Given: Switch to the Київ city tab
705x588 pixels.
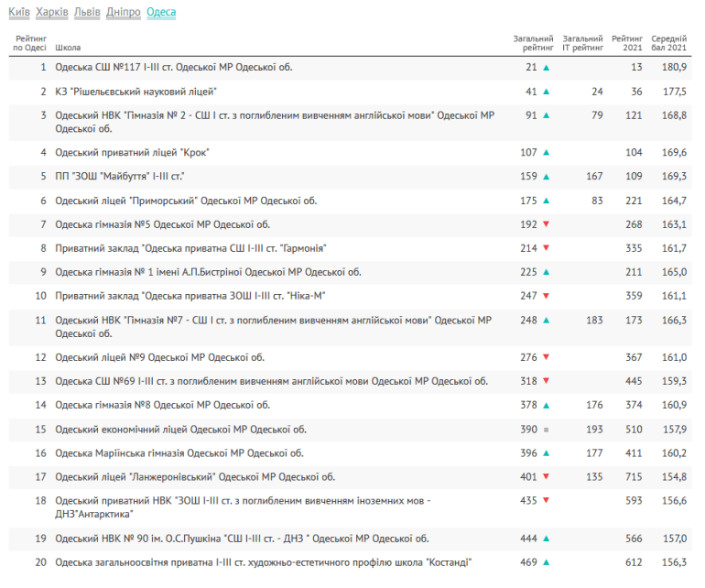Looking at the screenshot, I should point(18,13).
